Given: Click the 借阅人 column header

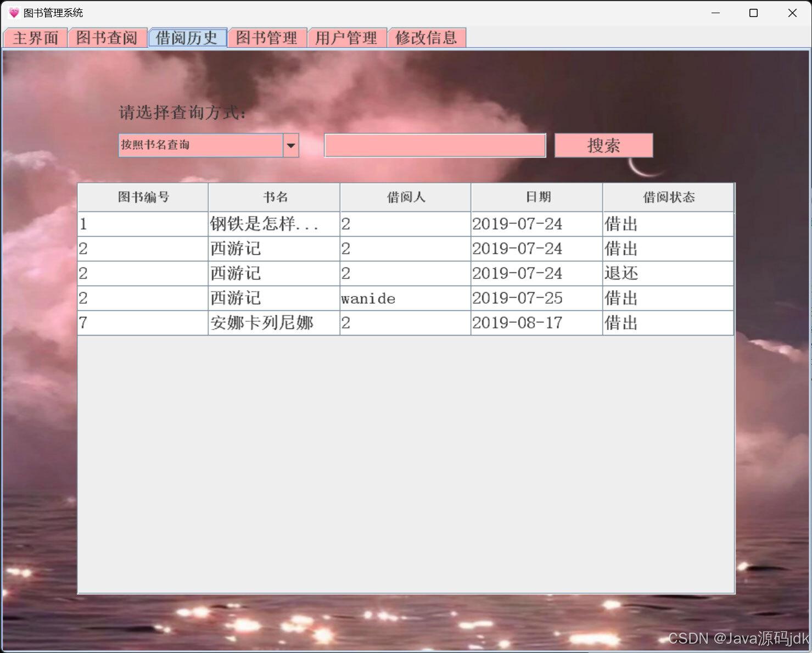Looking at the screenshot, I should click(x=406, y=197).
